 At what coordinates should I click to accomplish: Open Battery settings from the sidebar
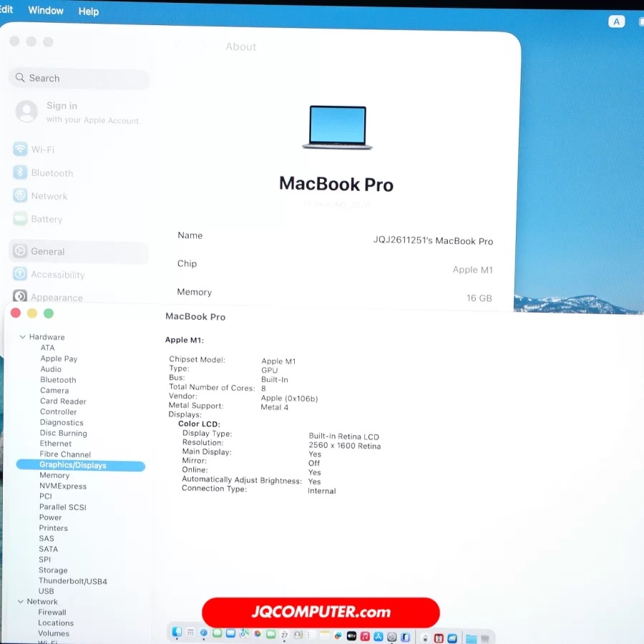click(46, 219)
